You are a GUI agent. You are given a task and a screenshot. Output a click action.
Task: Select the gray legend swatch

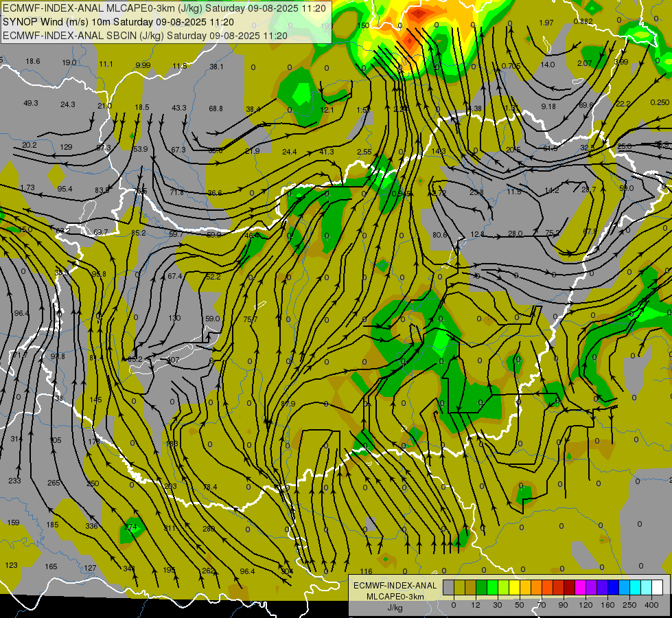pyautogui.click(x=448, y=587)
